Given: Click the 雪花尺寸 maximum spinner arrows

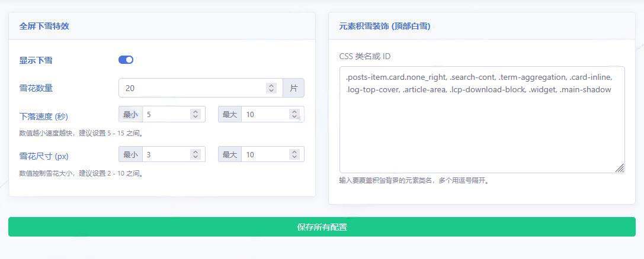Looking at the screenshot, I should click(x=294, y=154).
